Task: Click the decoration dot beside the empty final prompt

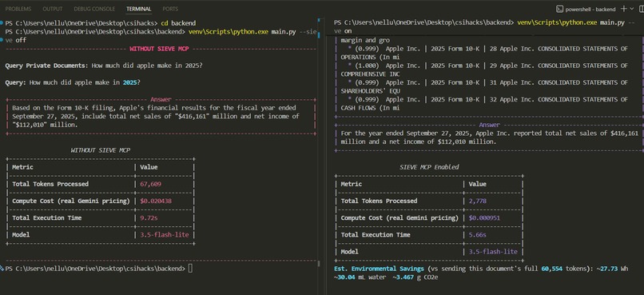Action: [x=2, y=269]
